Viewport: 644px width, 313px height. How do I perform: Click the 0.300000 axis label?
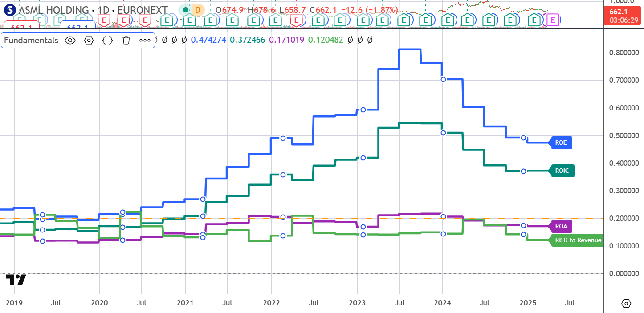pos(624,191)
